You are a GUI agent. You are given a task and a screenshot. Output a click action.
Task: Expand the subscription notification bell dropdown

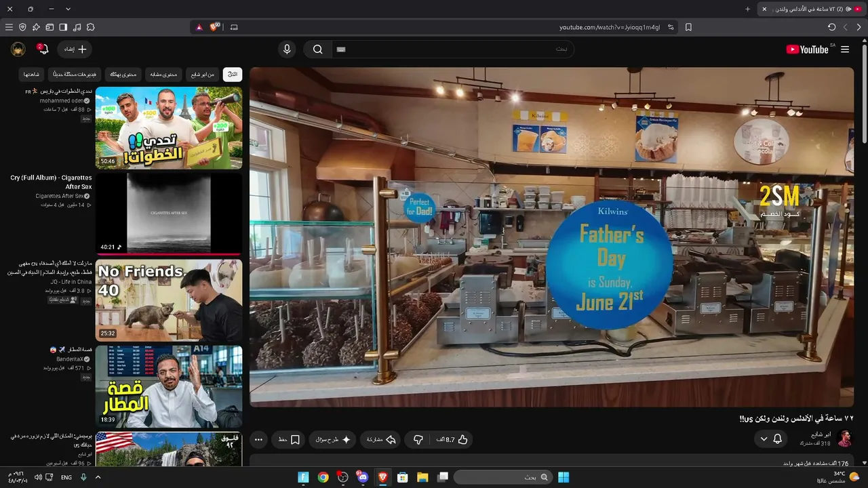[x=770, y=439]
